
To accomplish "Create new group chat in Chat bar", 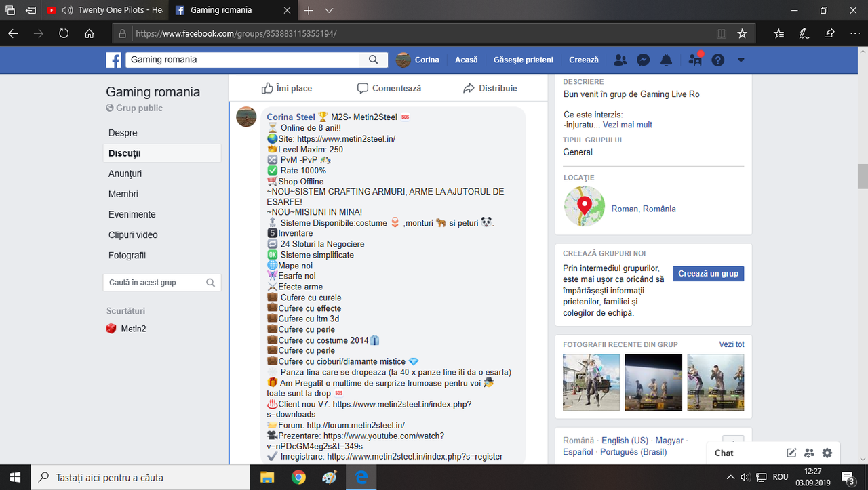I will tap(809, 453).
